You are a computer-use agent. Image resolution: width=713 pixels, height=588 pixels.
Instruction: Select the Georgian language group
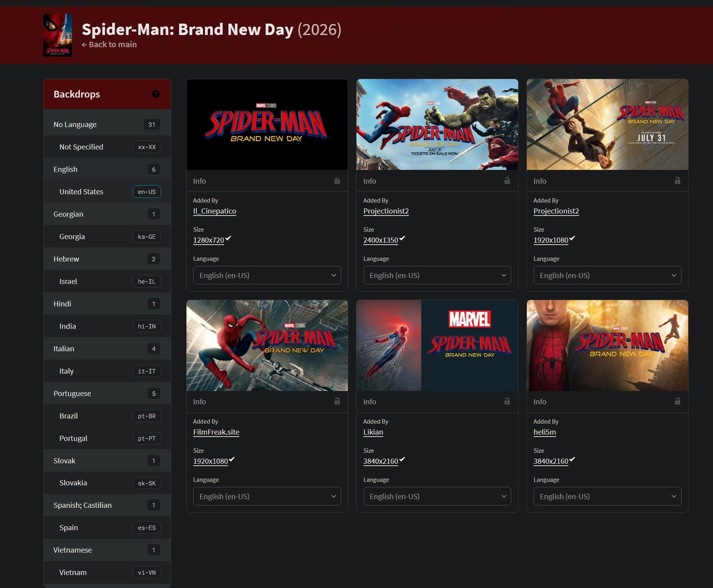[x=107, y=214]
